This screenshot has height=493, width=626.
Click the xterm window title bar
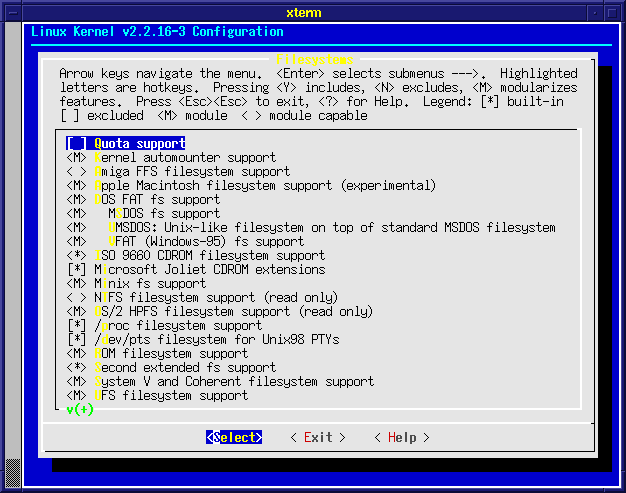(x=312, y=11)
